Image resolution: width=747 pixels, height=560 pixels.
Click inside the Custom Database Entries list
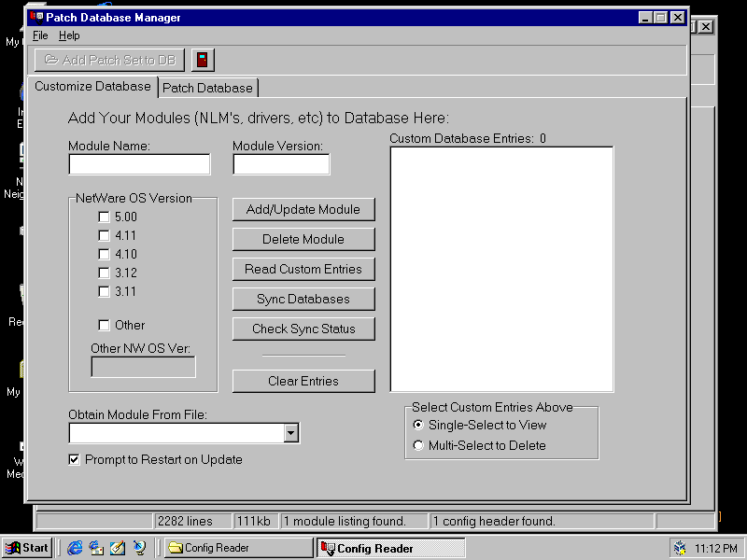[x=501, y=270]
